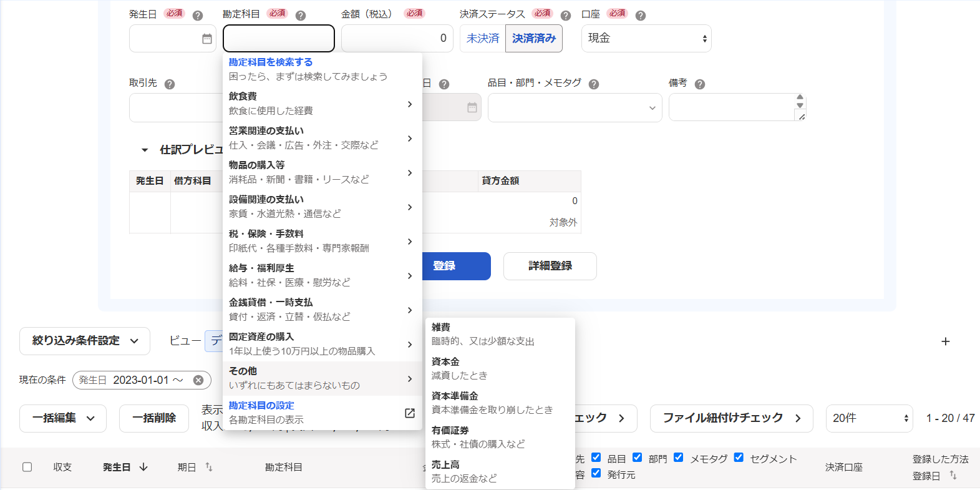Uncheck the セグメント checkbox
This screenshot has height=490, width=980.
739,458
